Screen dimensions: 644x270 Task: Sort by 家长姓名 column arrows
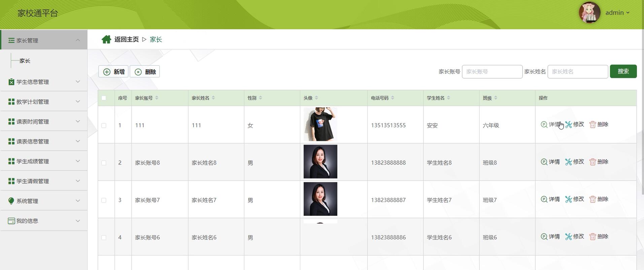pos(213,98)
